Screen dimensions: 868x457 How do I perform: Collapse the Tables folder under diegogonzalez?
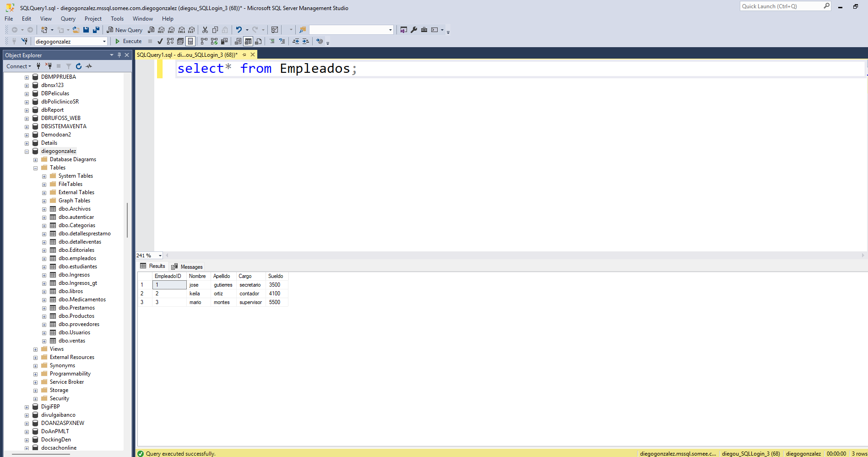35,168
